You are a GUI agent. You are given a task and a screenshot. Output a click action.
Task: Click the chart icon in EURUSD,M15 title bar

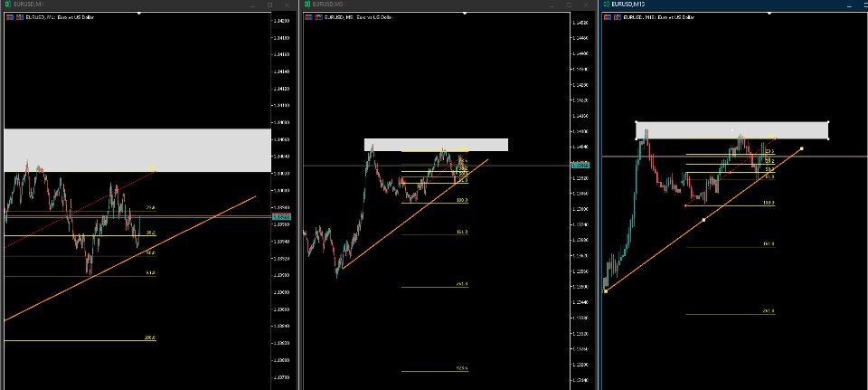coord(608,5)
